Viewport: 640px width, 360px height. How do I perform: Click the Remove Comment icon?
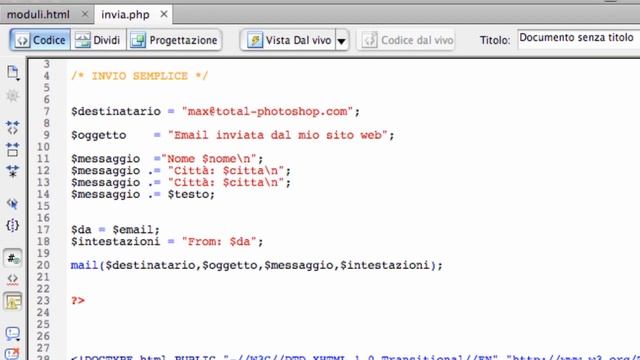point(13,353)
